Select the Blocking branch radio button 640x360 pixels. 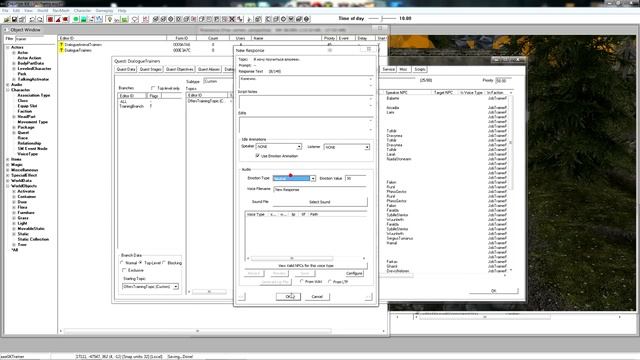pos(164,263)
